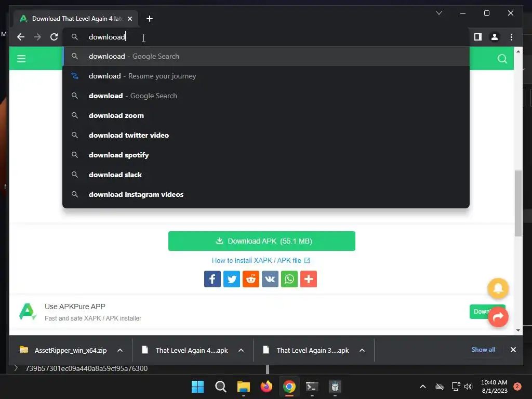The height and width of the screenshot is (399, 532).
Task: Share on Facebook icon
Action: pyautogui.click(x=212, y=279)
